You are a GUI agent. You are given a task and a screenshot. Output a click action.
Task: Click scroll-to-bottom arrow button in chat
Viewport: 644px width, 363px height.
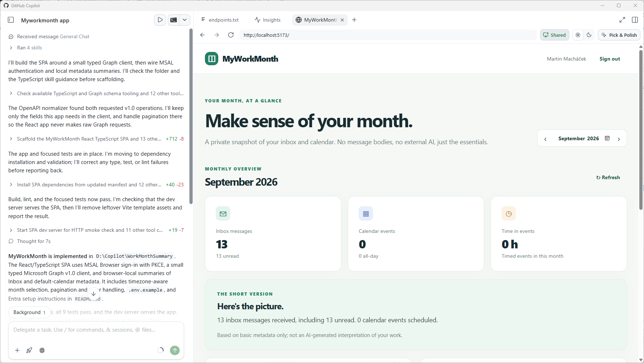[x=93, y=293]
